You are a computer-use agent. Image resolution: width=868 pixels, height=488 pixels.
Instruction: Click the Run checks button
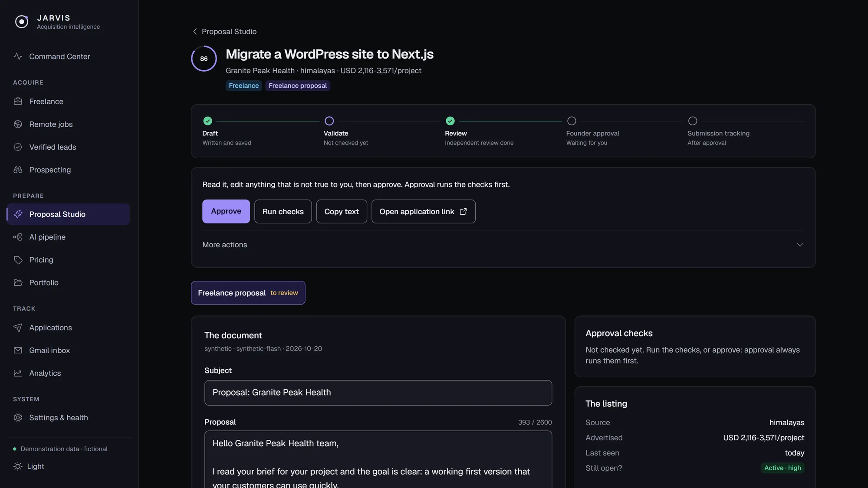tap(283, 211)
